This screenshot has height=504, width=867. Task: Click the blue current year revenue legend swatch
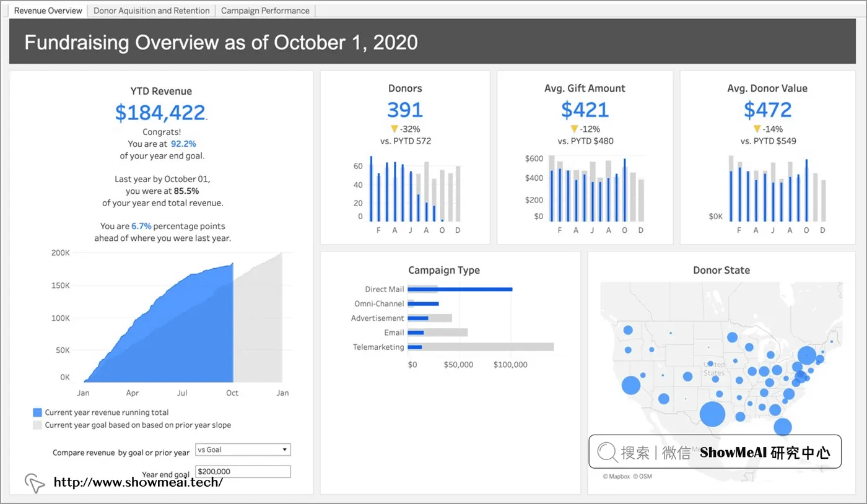(37, 412)
